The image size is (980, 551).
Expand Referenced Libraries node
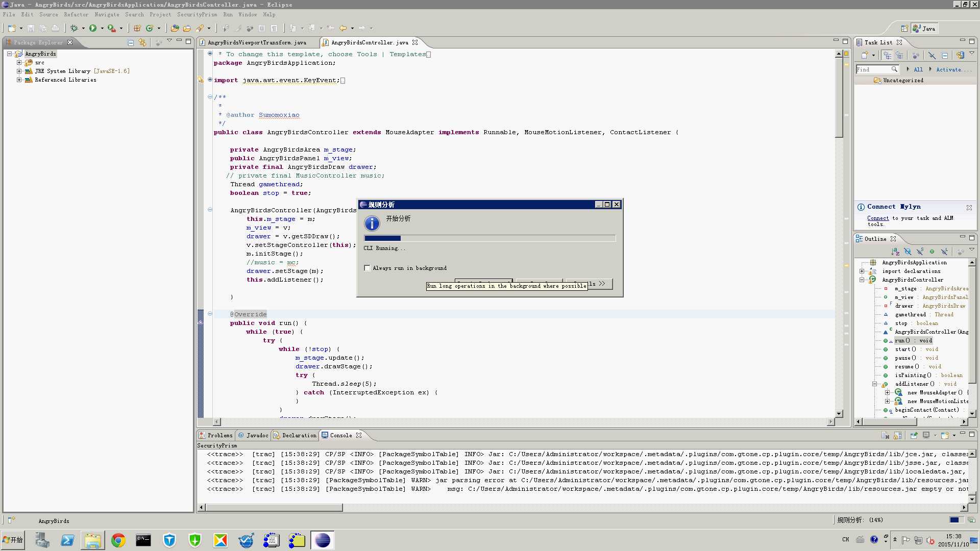(19, 80)
